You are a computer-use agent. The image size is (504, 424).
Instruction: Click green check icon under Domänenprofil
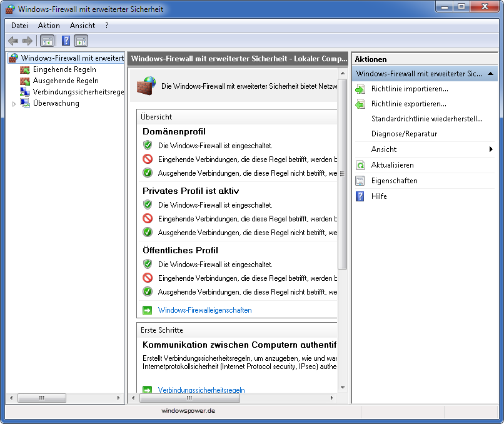(148, 173)
